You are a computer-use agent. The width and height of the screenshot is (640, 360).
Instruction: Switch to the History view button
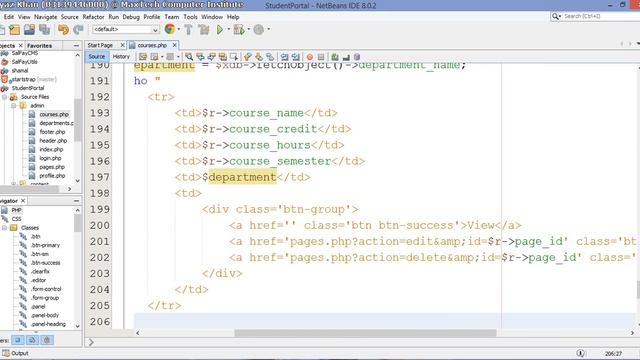click(x=121, y=57)
